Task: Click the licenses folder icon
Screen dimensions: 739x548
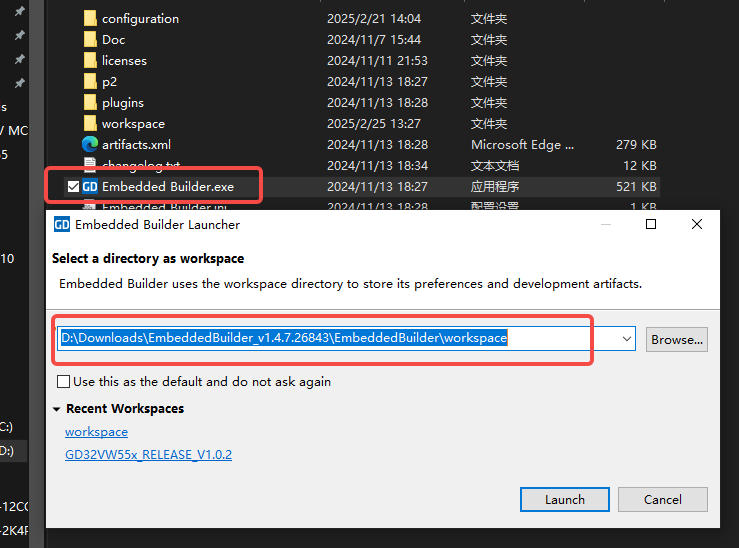Action: [x=90, y=61]
